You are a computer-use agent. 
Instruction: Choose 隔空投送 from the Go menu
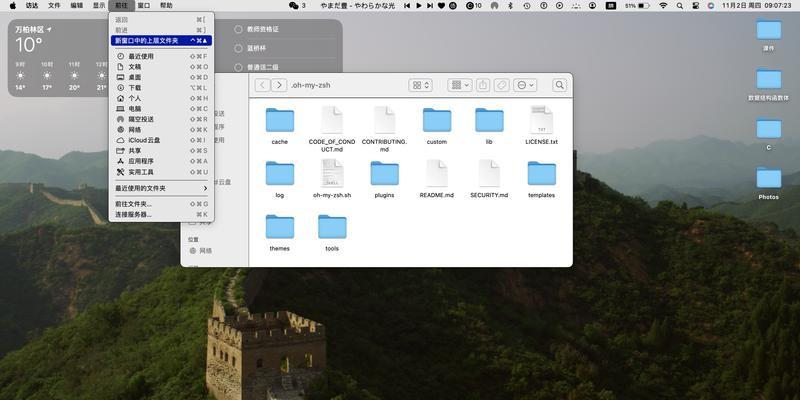(x=161, y=119)
